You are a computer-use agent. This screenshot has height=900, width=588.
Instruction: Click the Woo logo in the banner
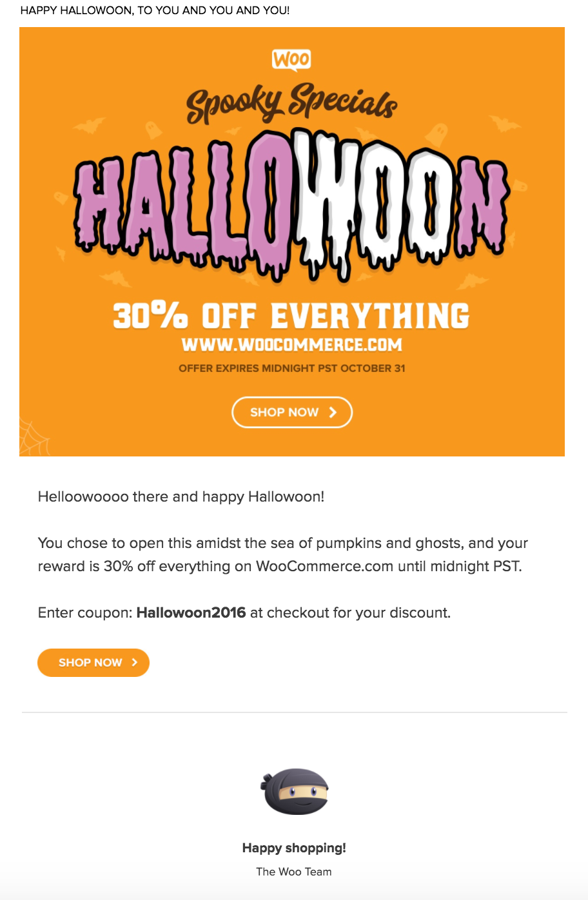coord(291,60)
